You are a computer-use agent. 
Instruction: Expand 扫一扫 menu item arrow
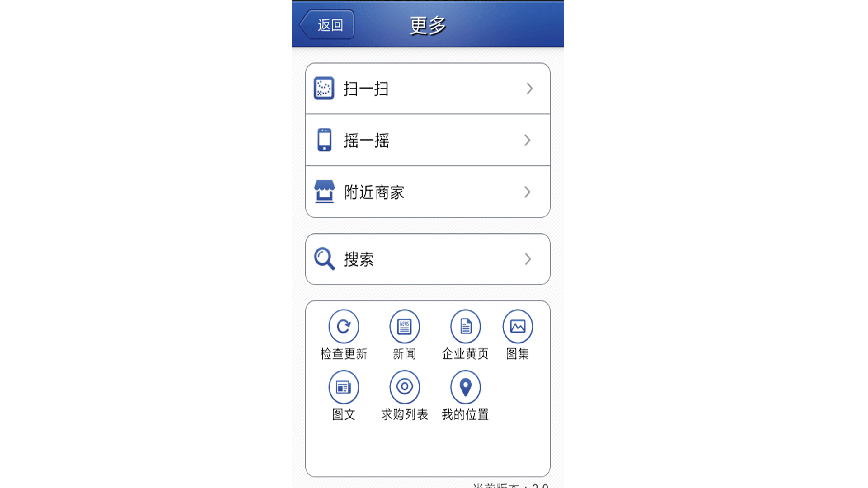[x=527, y=88]
